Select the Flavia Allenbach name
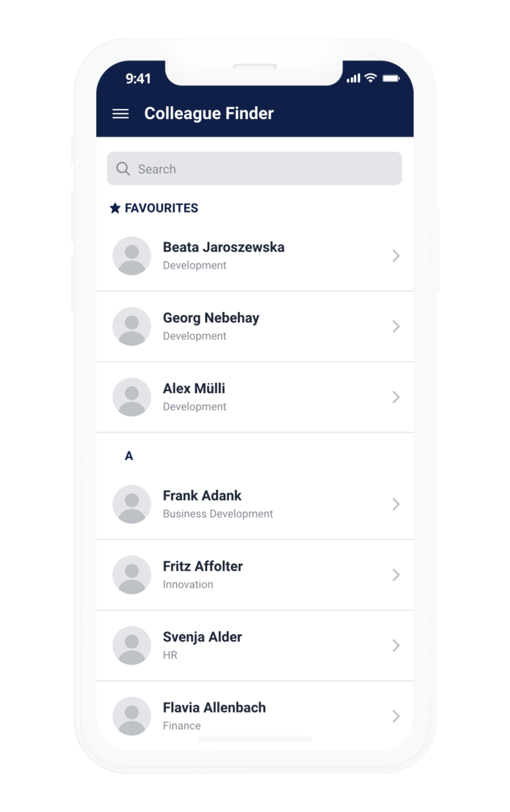Viewport: 510px width, 812px height. [214, 708]
